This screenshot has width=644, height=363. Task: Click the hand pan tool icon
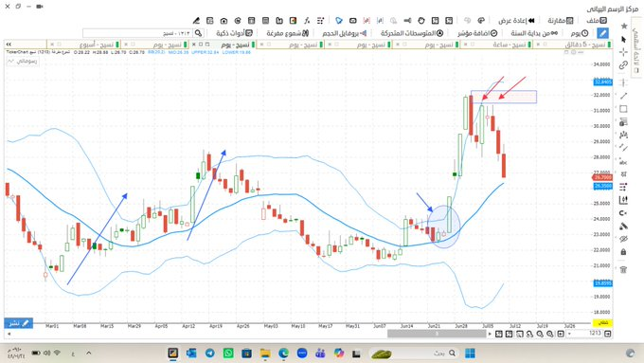[x=421, y=21]
